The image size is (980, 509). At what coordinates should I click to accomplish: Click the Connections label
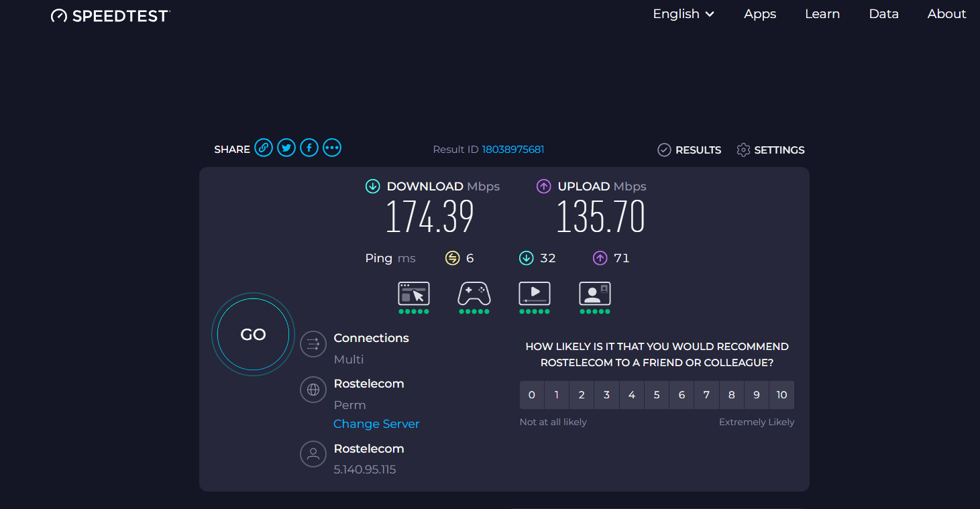click(x=371, y=338)
